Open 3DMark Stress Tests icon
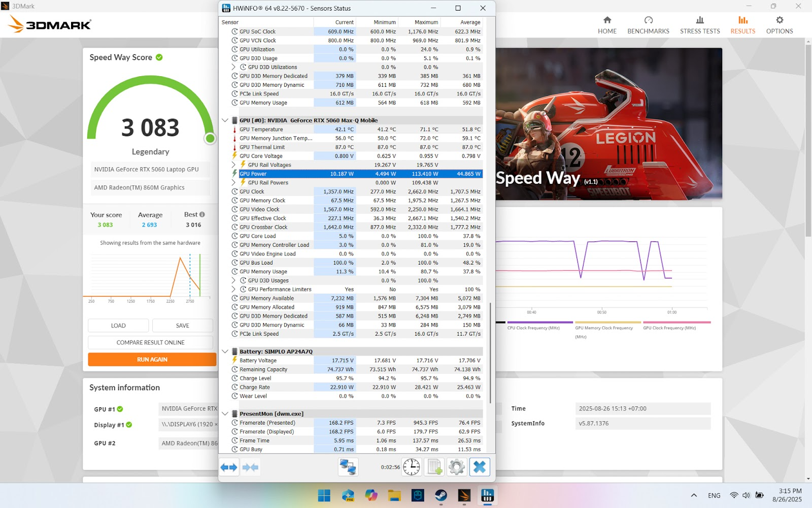This screenshot has width=812, height=508. pos(700,20)
